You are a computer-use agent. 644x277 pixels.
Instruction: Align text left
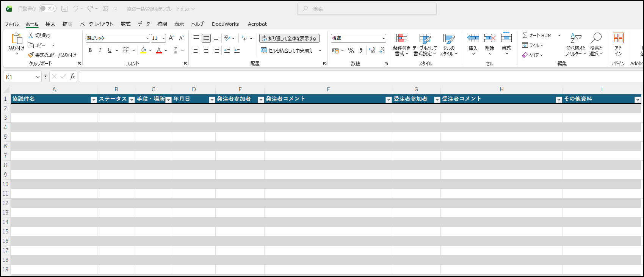pos(196,50)
